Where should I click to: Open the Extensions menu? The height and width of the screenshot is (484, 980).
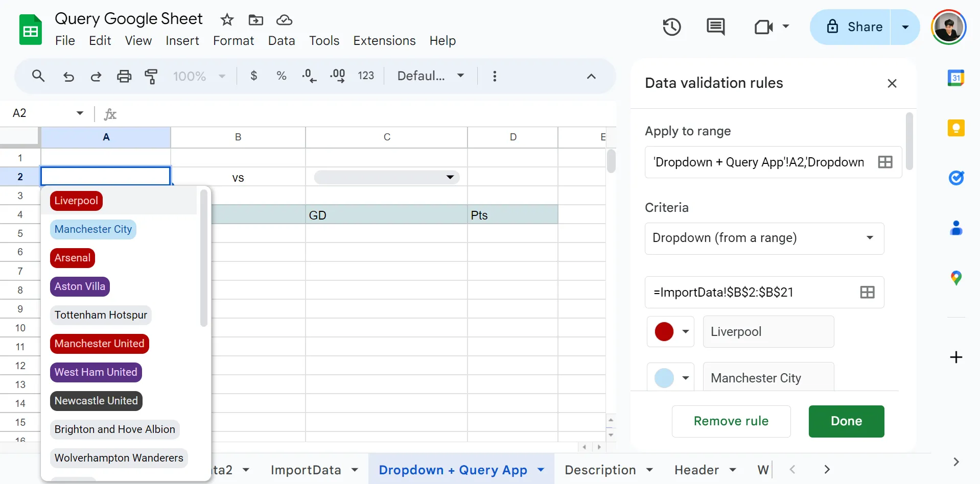click(384, 40)
